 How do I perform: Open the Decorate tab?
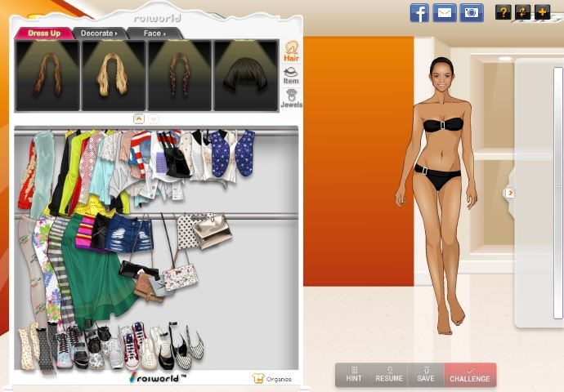(99, 33)
